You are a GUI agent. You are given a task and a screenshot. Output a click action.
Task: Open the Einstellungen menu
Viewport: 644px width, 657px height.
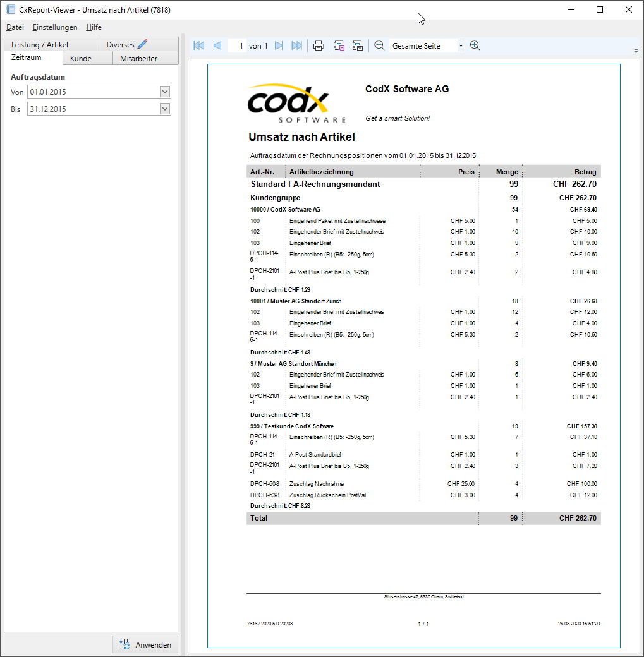click(x=55, y=27)
